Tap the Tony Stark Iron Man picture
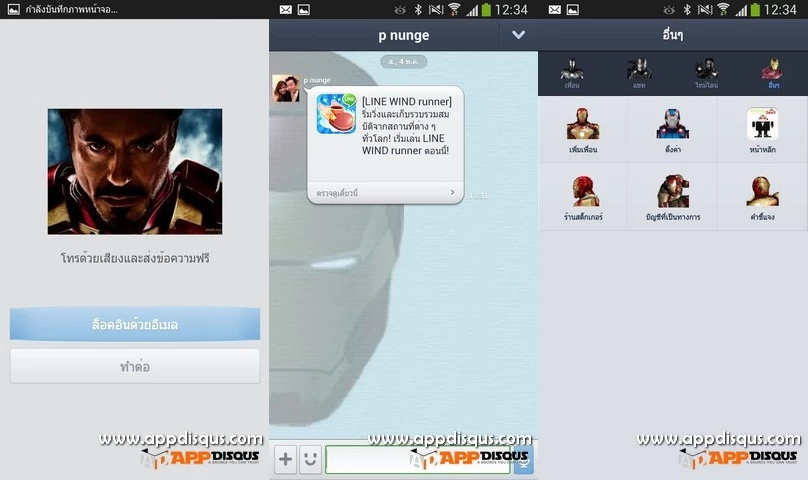The width and height of the screenshot is (808, 480). click(x=135, y=171)
